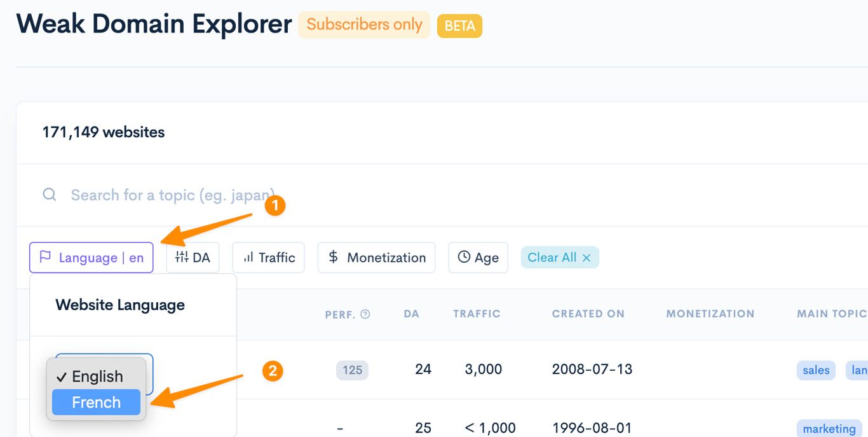
Task: Open the Language | en filter dropdown
Action: (x=92, y=258)
